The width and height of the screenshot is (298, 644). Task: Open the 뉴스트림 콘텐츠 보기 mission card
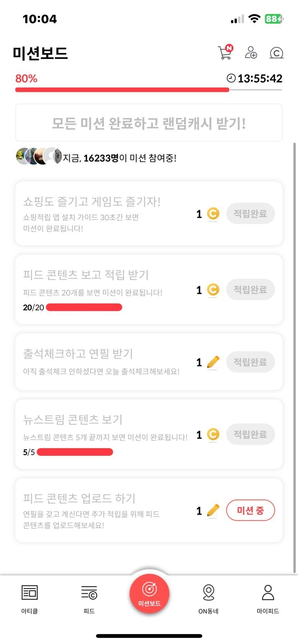coord(108,420)
